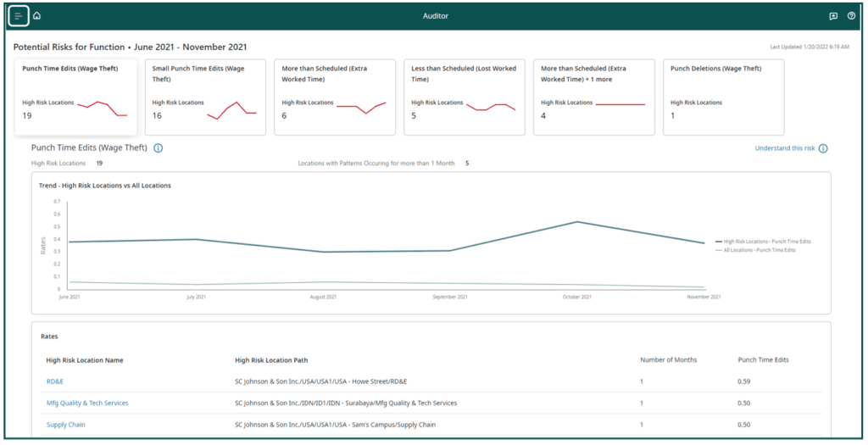Screen dimensions: 868x445
Task: Click the October 2021 axis label
Action: point(576,298)
